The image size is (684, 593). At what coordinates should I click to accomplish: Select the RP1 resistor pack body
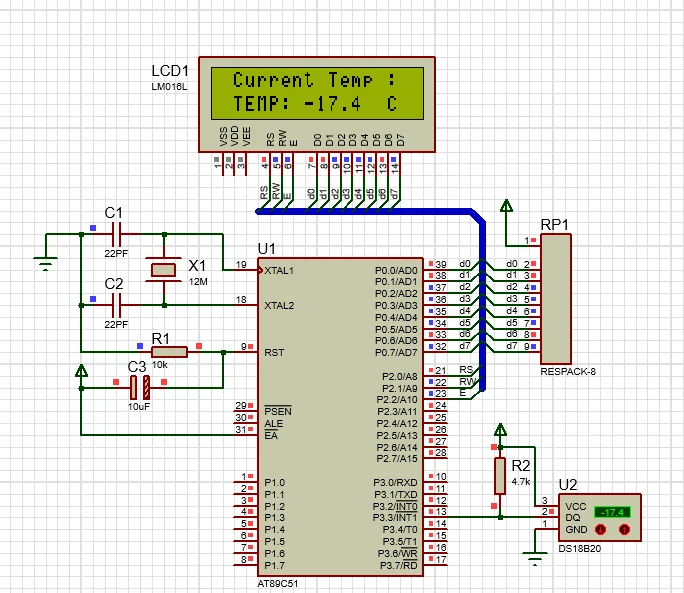point(556,299)
